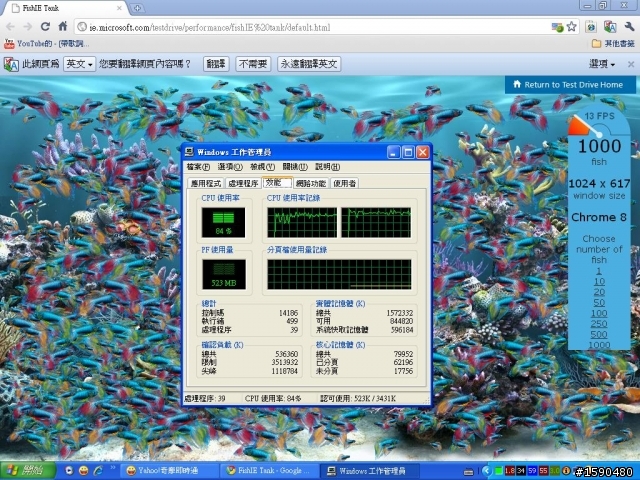
Task: Select 10 fish
Action: click(x=599, y=282)
